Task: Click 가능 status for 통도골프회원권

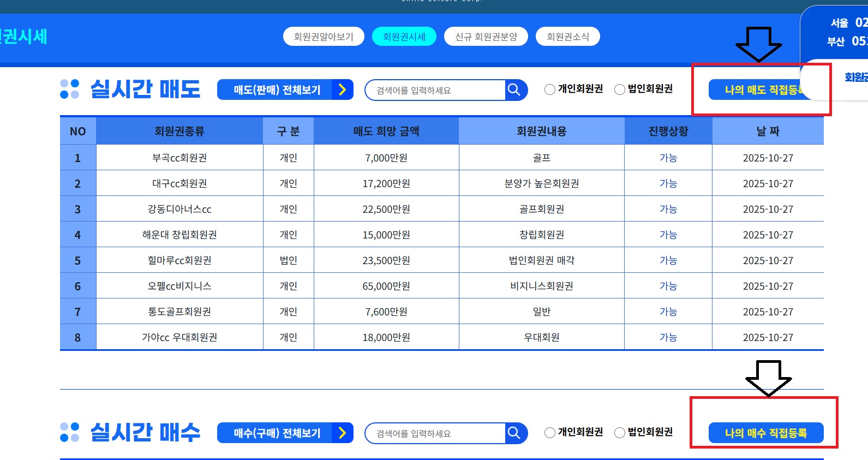Action: pyautogui.click(x=668, y=312)
